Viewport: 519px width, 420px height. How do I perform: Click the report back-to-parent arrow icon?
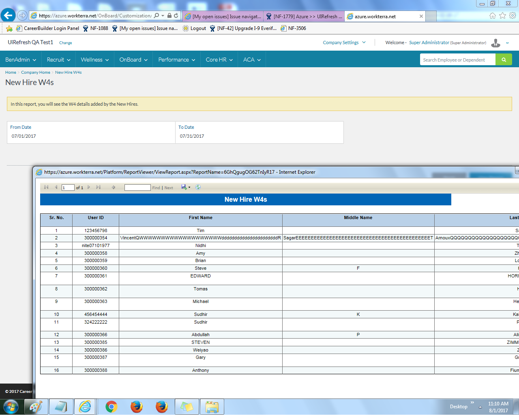[114, 187]
